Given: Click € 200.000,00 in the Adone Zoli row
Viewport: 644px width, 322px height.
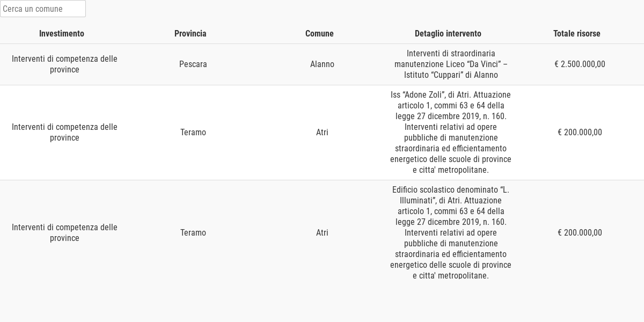Looking at the screenshot, I should pos(580,133).
